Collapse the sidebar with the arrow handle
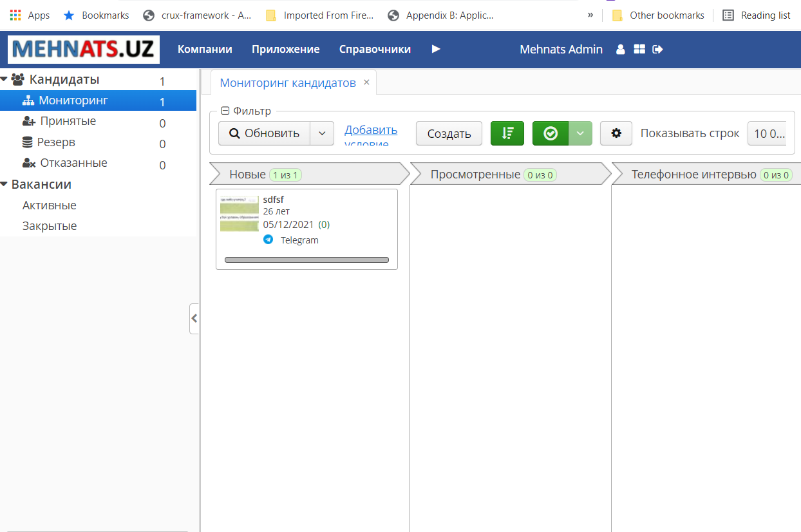 click(194, 318)
